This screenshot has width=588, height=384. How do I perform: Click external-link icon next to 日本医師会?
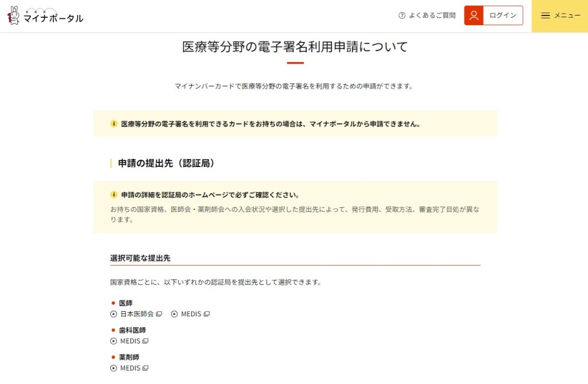click(x=159, y=314)
